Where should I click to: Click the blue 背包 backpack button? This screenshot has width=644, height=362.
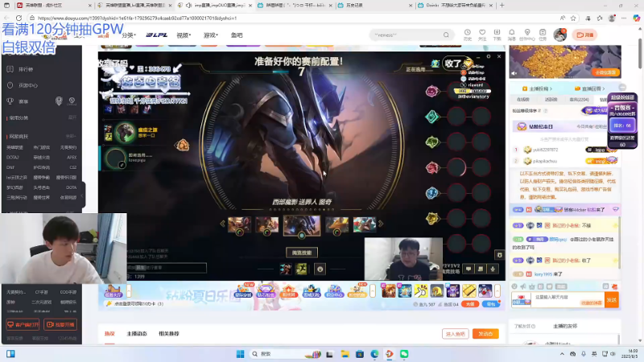491,304
